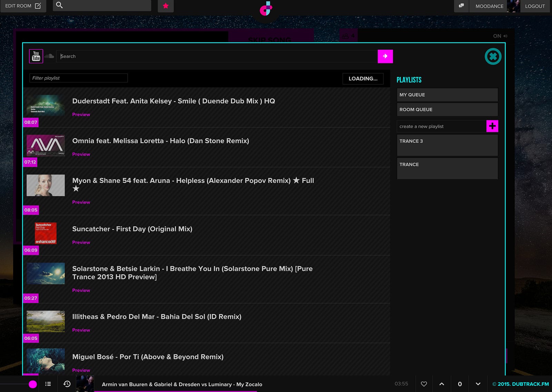This screenshot has height=392, width=552.
Task: Open the Room Queue playlist
Action: tap(447, 110)
